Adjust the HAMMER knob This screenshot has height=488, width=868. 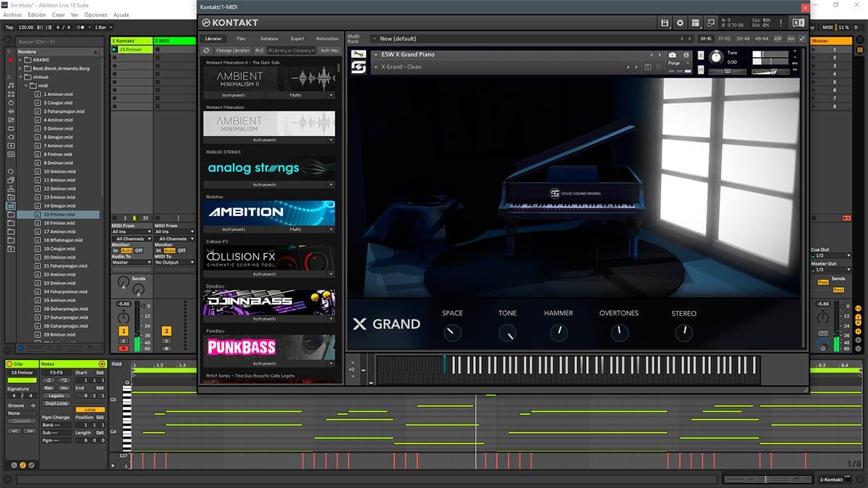tap(558, 333)
